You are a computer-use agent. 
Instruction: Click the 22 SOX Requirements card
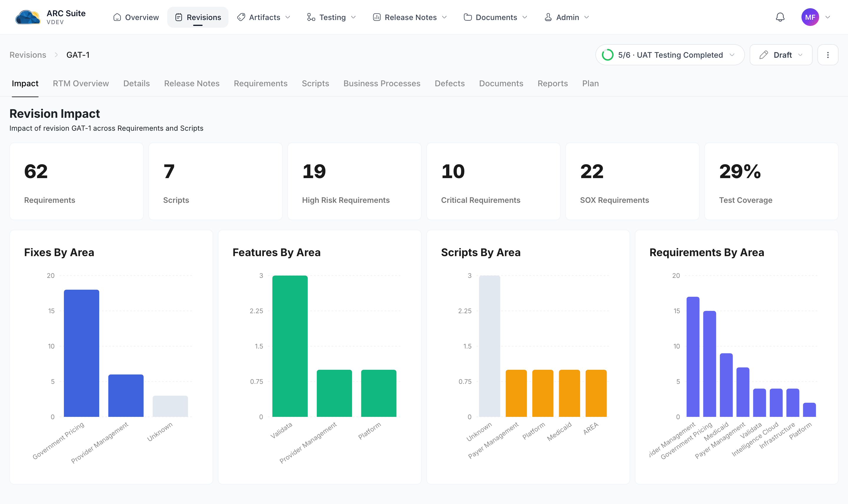pyautogui.click(x=632, y=181)
